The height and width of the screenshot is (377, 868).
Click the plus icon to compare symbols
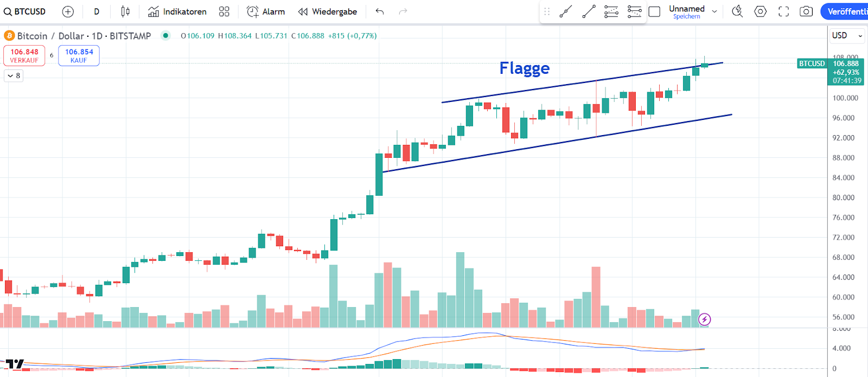click(x=68, y=11)
